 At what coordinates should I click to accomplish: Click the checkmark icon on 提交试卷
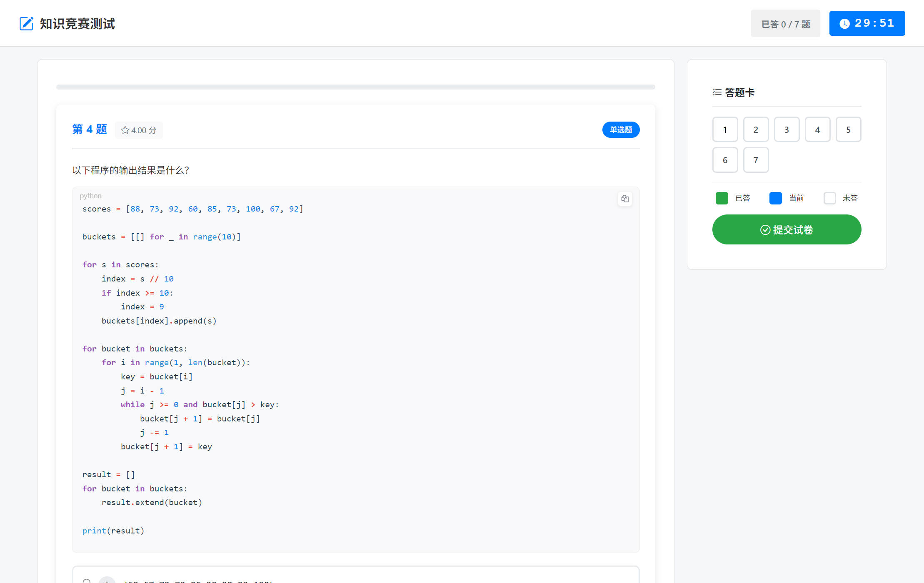pyautogui.click(x=765, y=230)
